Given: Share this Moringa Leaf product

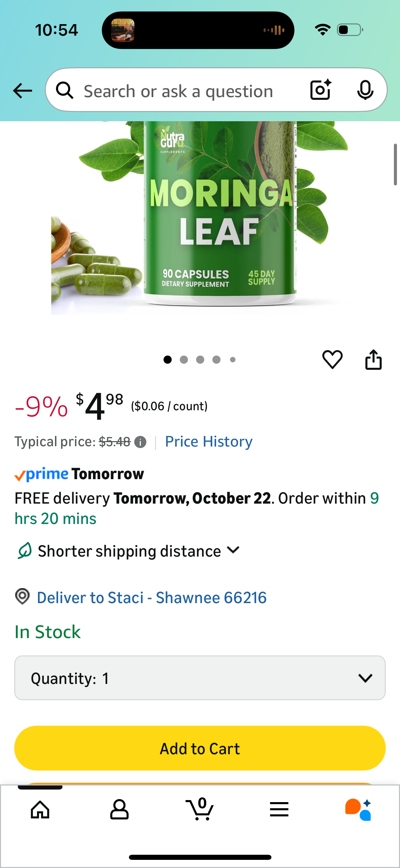Looking at the screenshot, I should click(373, 360).
